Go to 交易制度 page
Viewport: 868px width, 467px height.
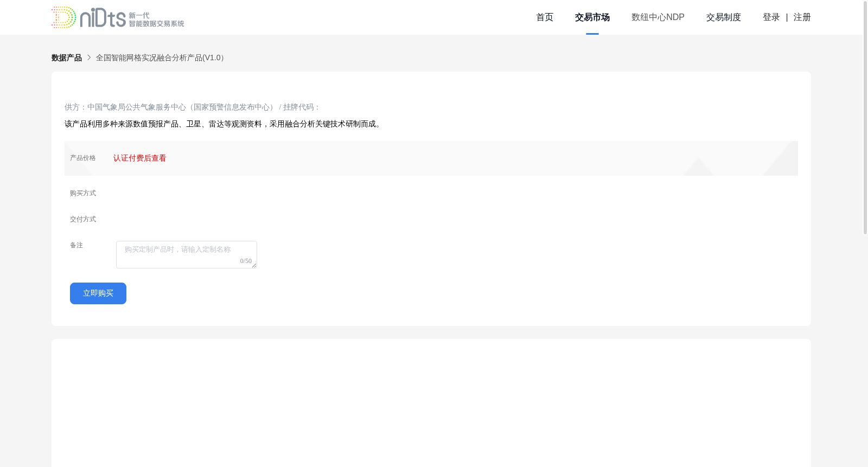pos(724,17)
